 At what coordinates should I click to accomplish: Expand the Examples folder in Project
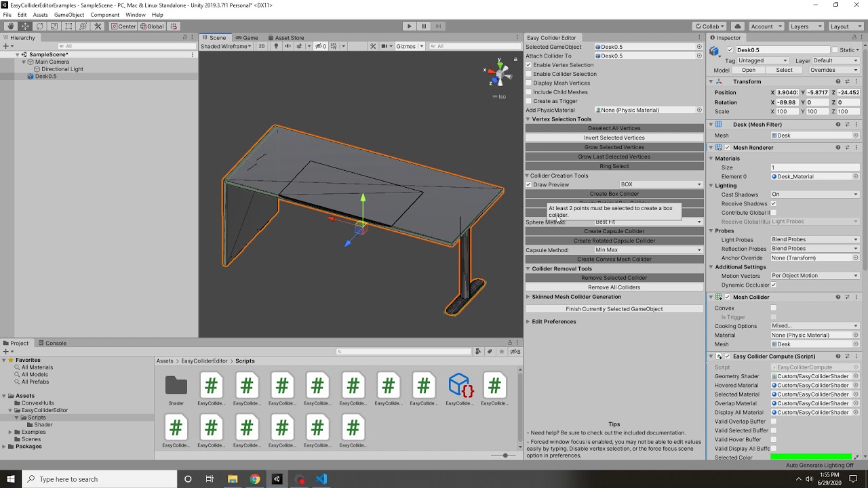11,432
